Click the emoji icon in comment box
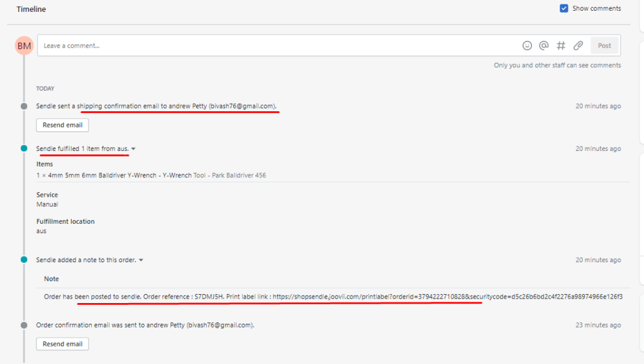 point(527,45)
